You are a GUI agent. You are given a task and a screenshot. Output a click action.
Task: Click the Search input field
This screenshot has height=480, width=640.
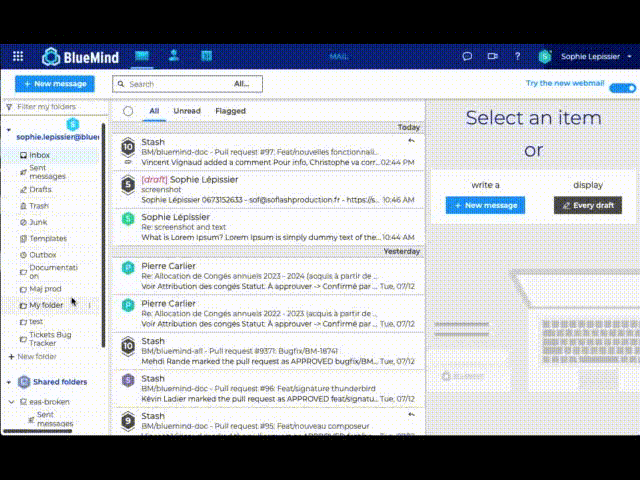pos(178,84)
